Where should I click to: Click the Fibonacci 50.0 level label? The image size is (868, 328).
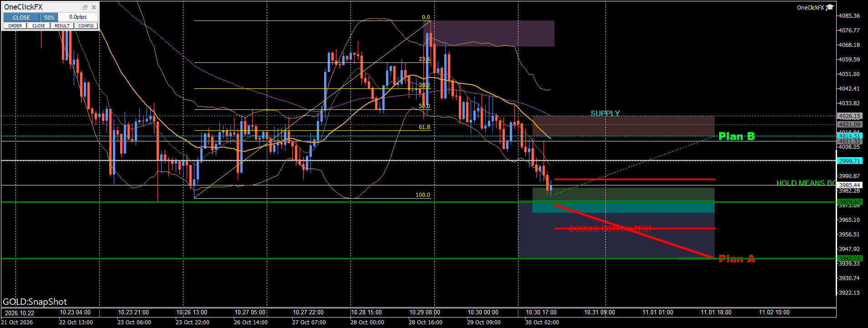[424, 106]
